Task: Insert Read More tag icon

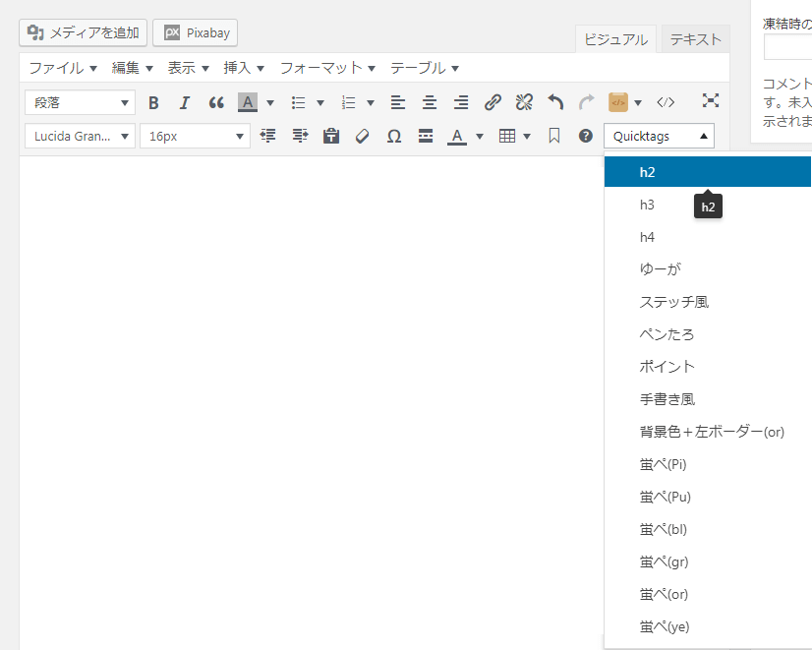Action: pyautogui.click(x=426, y=136)
